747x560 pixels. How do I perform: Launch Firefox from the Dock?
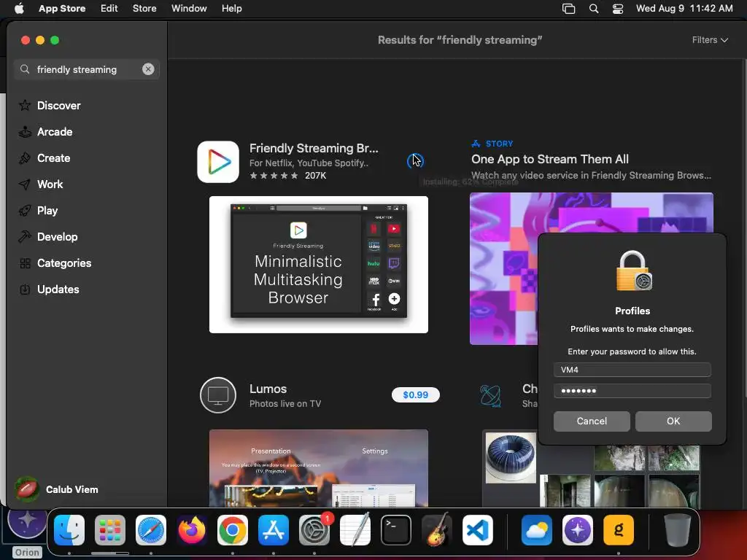click(192, 530)
